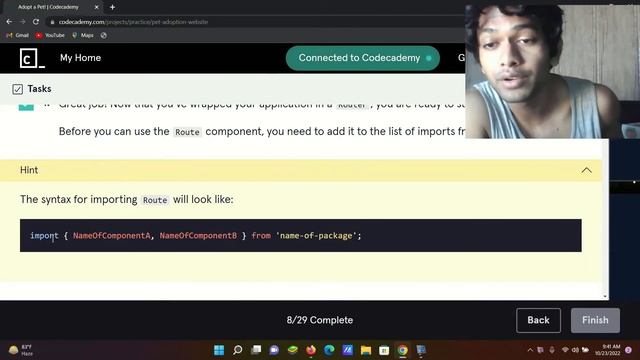The height and width of the screenshot is (360, 640).
Task: Open the weather widget in the taskbar
Action: point(21,350)
